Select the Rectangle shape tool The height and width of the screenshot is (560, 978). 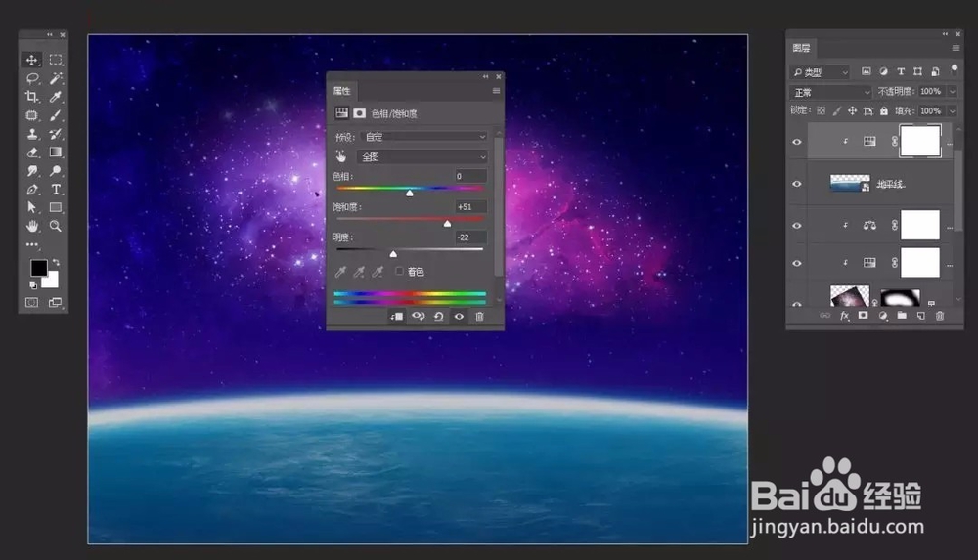[56, 207]
